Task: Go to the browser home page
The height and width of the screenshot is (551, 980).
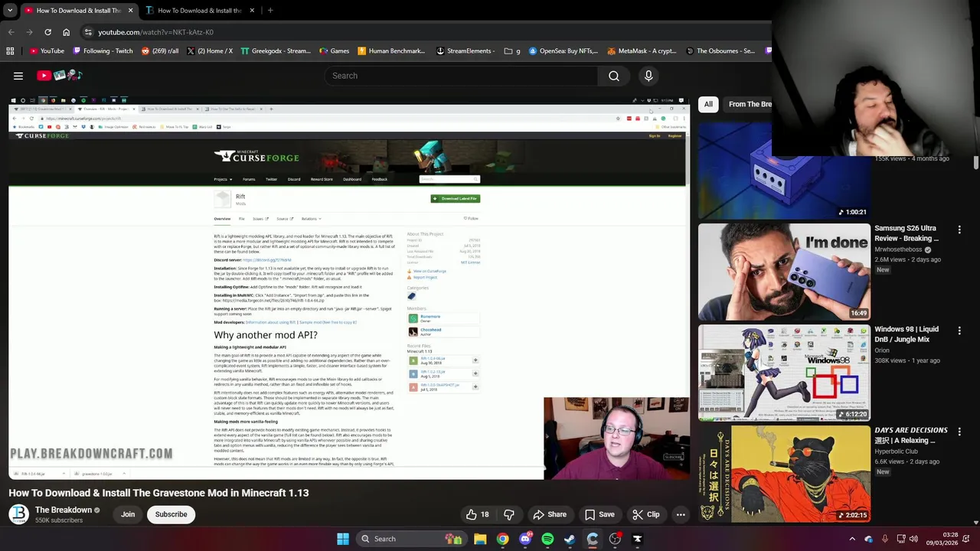Action: 67,32
